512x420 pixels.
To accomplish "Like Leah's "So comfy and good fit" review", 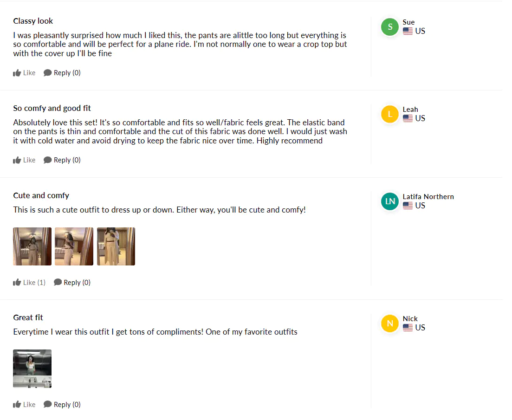I will tap(18, 160).
